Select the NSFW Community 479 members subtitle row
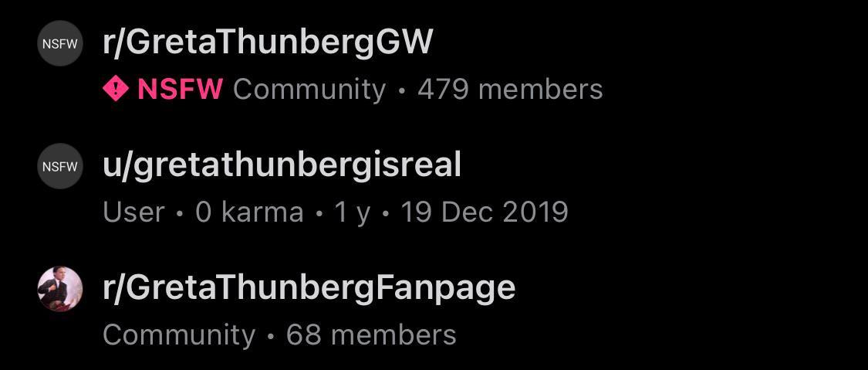This screenshot has width=868, height=370. pos(353,90)
